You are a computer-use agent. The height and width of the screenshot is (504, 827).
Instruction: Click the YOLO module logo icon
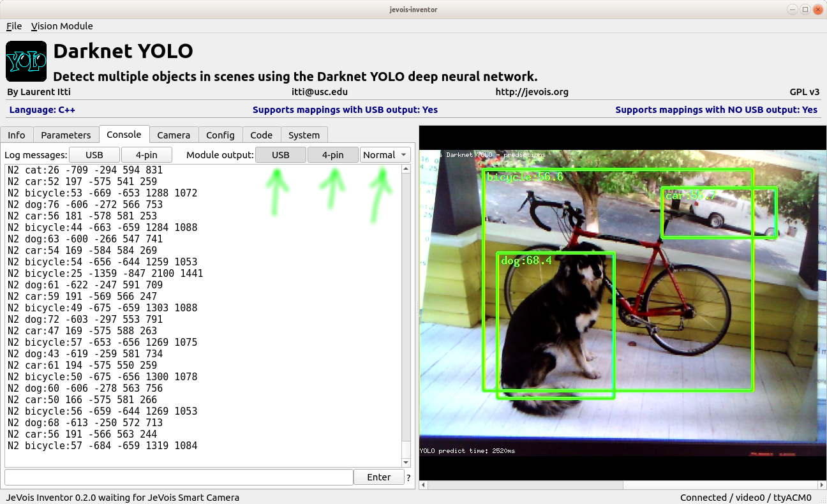click(x=26, y=61)
